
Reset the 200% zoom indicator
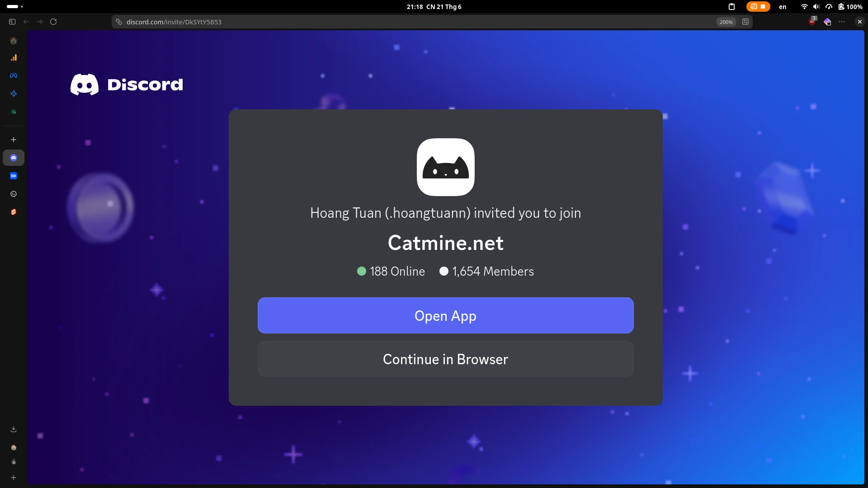click(726, 22)
